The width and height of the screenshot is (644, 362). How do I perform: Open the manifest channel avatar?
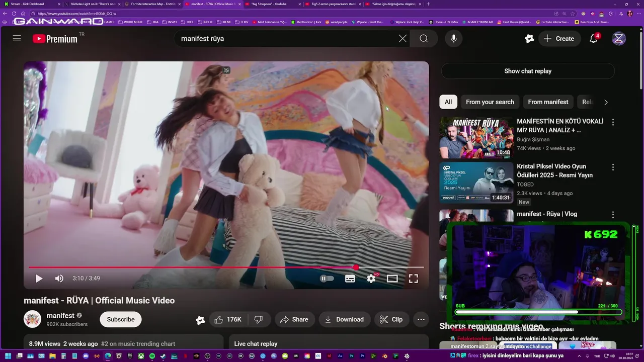pos(33,319)
